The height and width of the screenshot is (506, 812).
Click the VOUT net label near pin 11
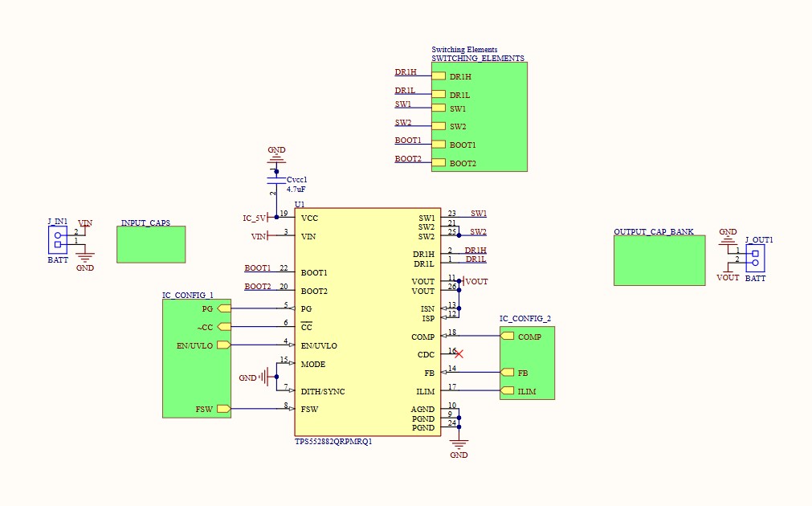(x=475, y=281)
